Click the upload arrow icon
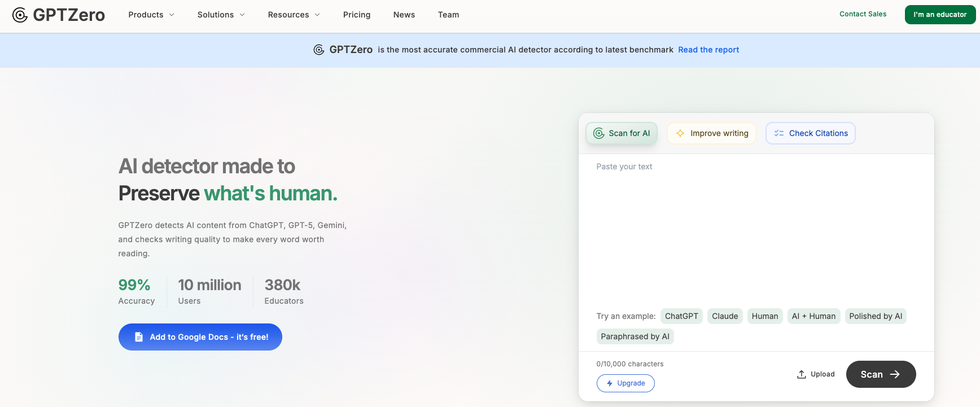 802,374
